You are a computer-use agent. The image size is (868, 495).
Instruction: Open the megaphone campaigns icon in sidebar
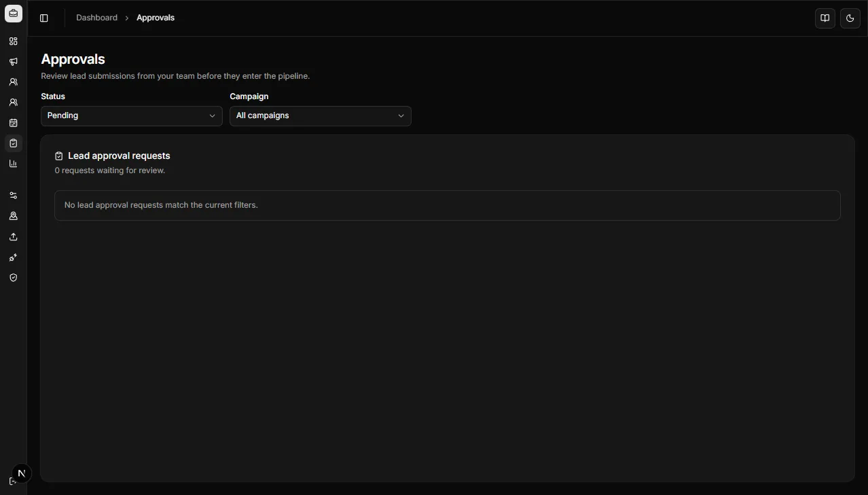tap(13, 62)
